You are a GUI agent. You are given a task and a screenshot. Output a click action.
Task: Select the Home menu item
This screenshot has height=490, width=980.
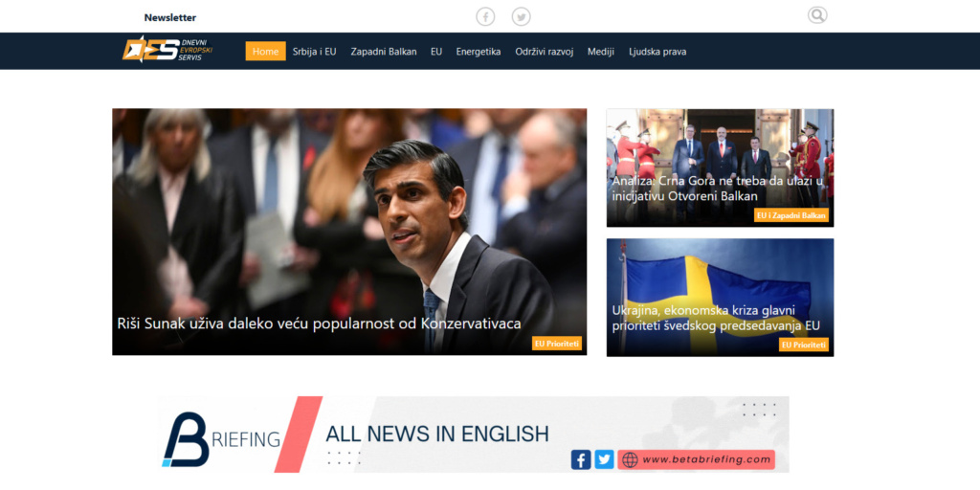[x=265, y=52]
